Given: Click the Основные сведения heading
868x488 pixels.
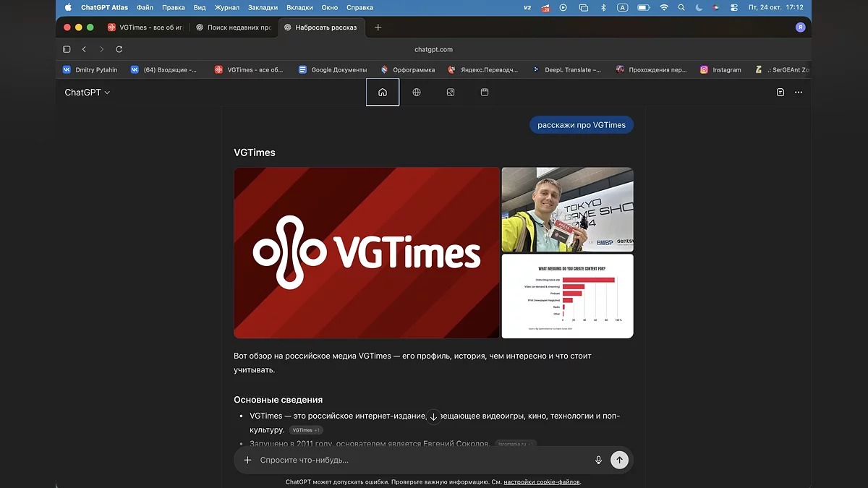Looking at the screenshot, I should tap(278, 400).
